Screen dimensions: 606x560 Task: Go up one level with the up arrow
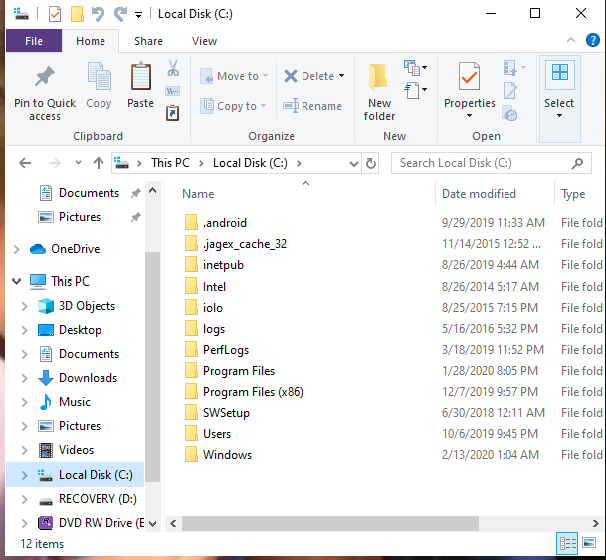pos(99,163)
